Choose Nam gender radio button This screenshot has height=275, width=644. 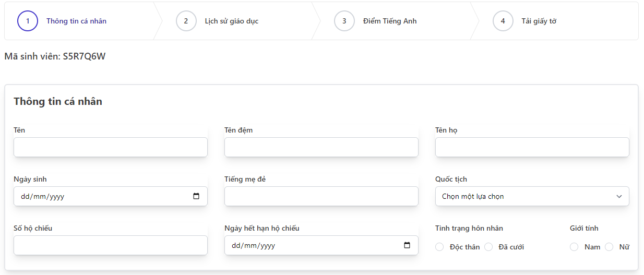click(574, 247)
